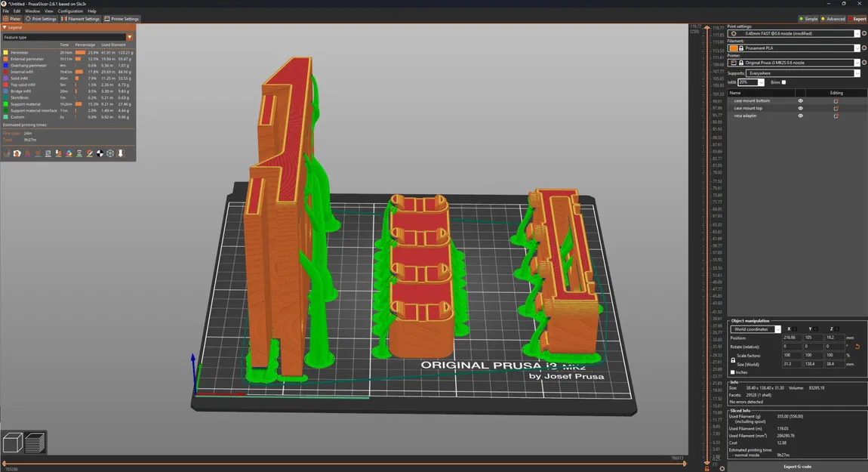This screenshot has width=868, height=472.
Task: Hide case mount top with eye icon
Action: click(801, 109)
